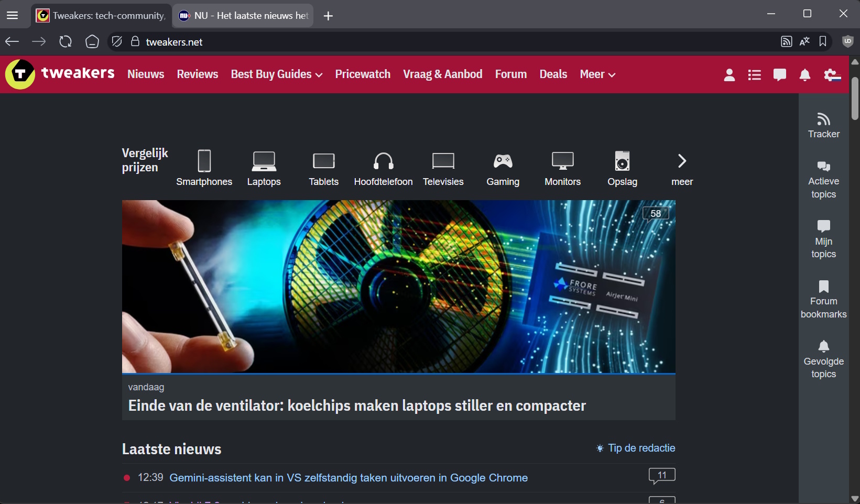Compare prices for Smartphones
The width and height of the screenshot is (860, 504).
click(204, 168)
